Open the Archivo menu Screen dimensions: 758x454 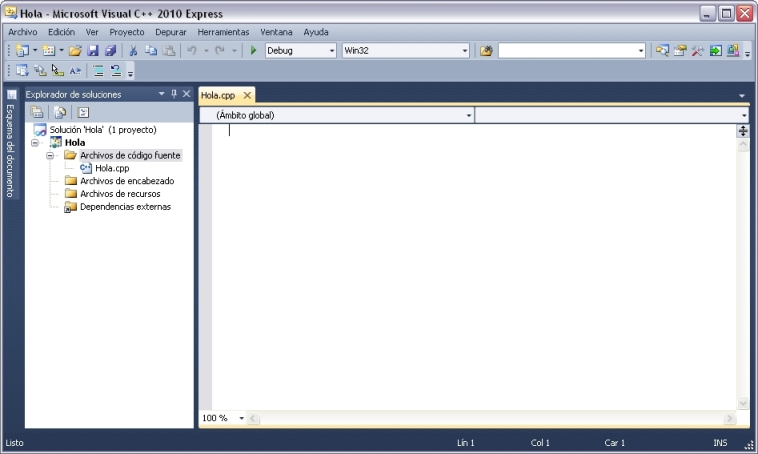(23, 32)
